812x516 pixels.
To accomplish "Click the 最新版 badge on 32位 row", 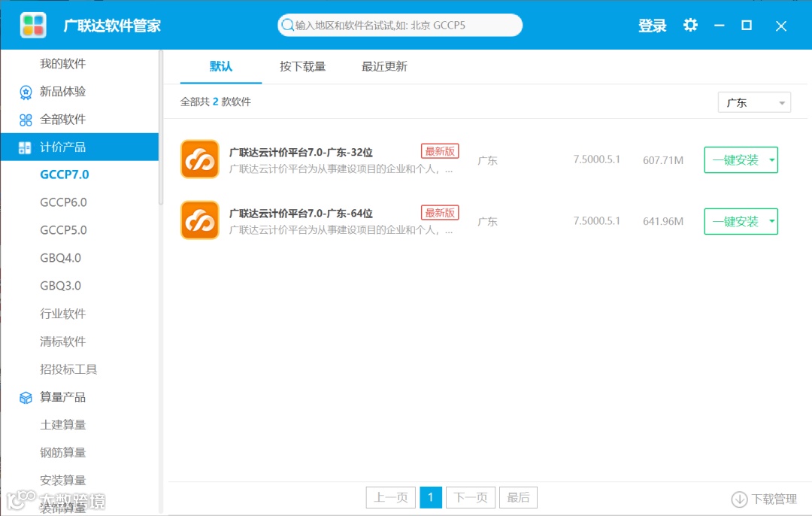I will pos(440,151).
